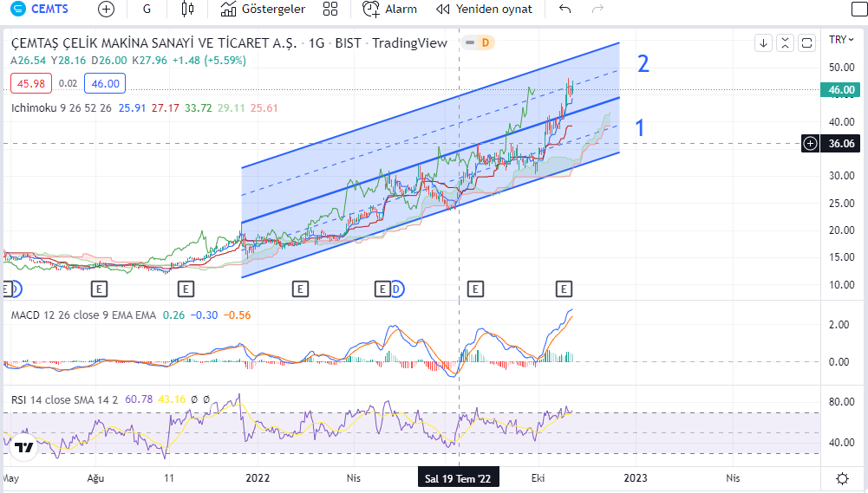Screen dimensions: 868x493
Task: Click the MACD value 0.26
Action: tap(173, 315)
